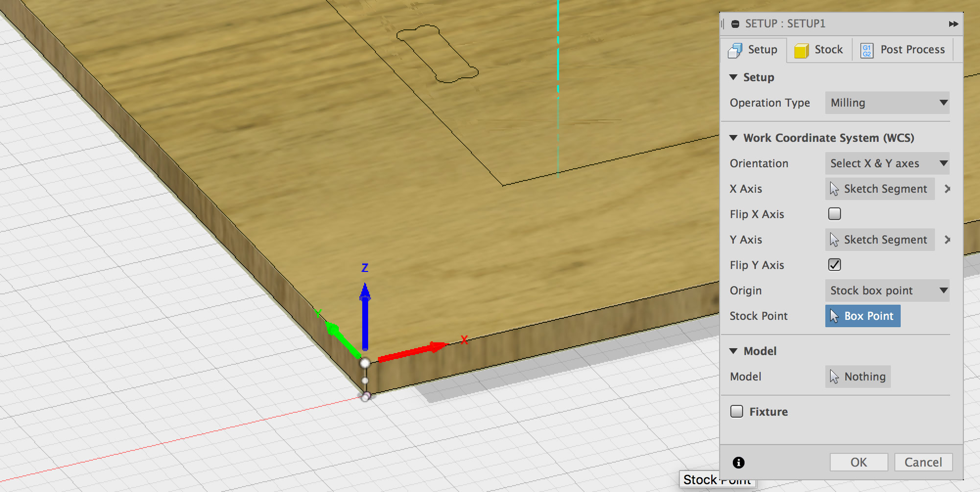Click the white stock point sphere at corner

(x=365, y=363)
